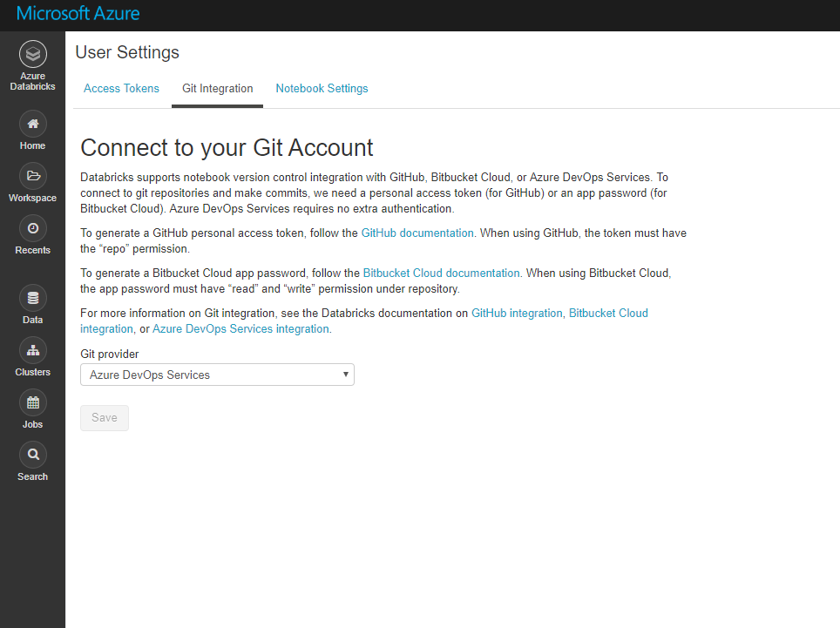Open the Jobs calendar icon
The image size is (840, 628).
[33, 402]
